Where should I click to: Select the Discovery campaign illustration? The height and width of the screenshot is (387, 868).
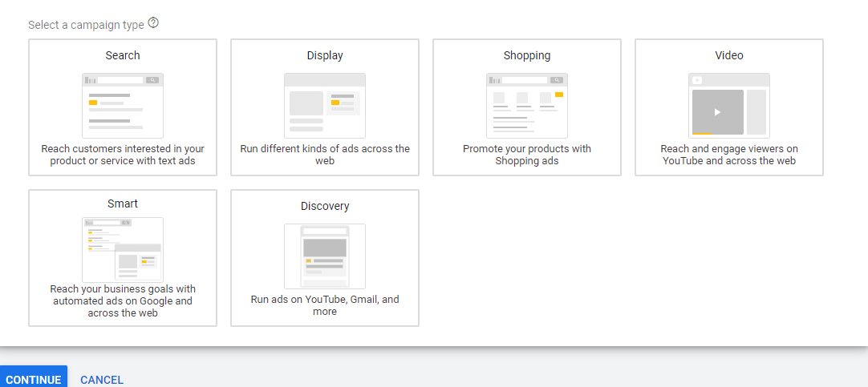325,256
